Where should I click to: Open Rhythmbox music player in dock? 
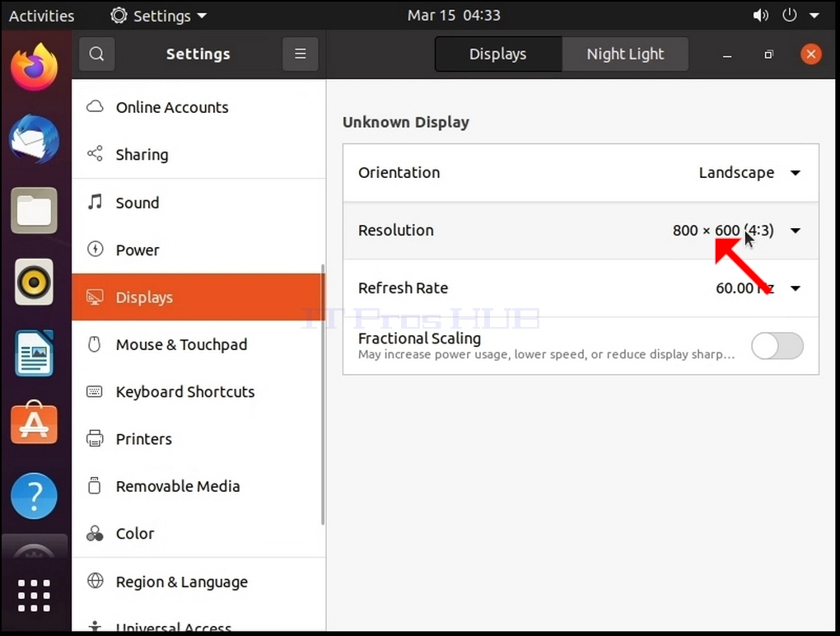click(x=35, y=282)
